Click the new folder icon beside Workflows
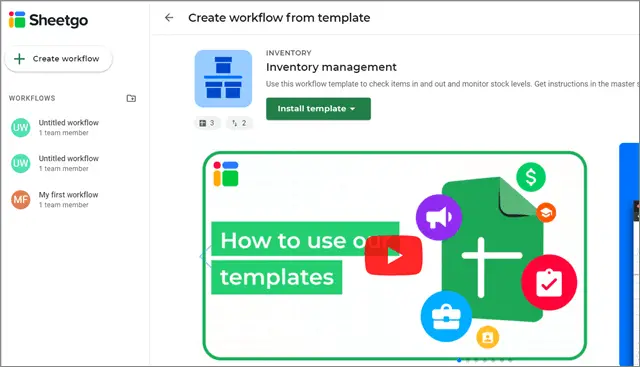This screenshot has width=640, height=367. 131,98
